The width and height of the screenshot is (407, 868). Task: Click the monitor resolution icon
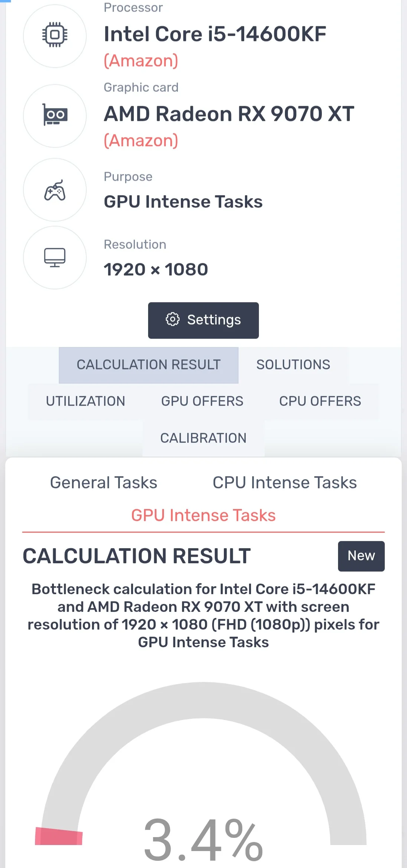click(55, 258)
